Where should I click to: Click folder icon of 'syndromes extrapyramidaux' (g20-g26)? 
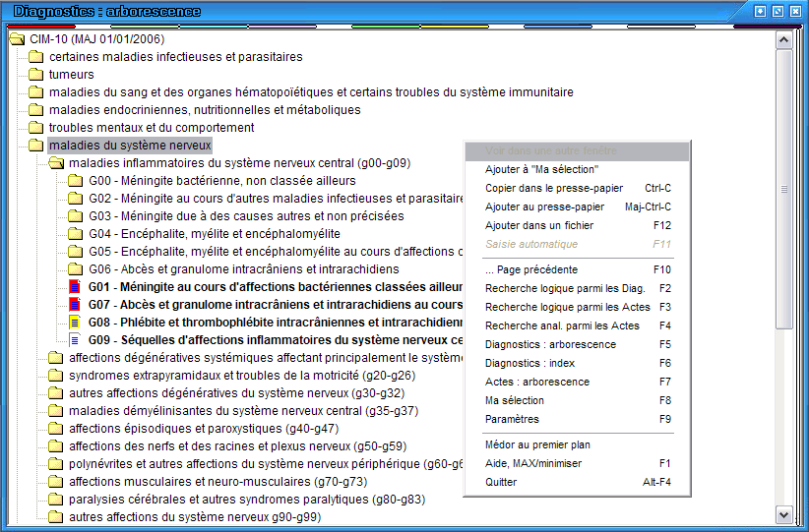(55, 376)
